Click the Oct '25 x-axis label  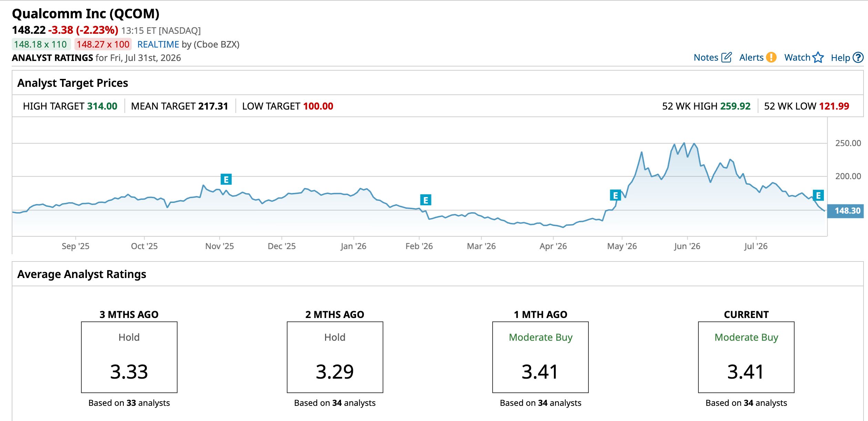[144, 246]
